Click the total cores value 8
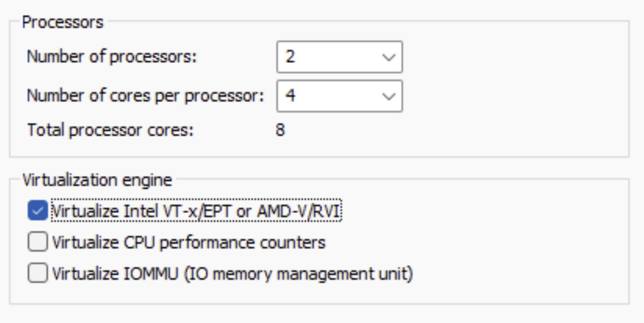Image resolution: width=644 pixels, height=323 pixels. [x=280, y=130]
